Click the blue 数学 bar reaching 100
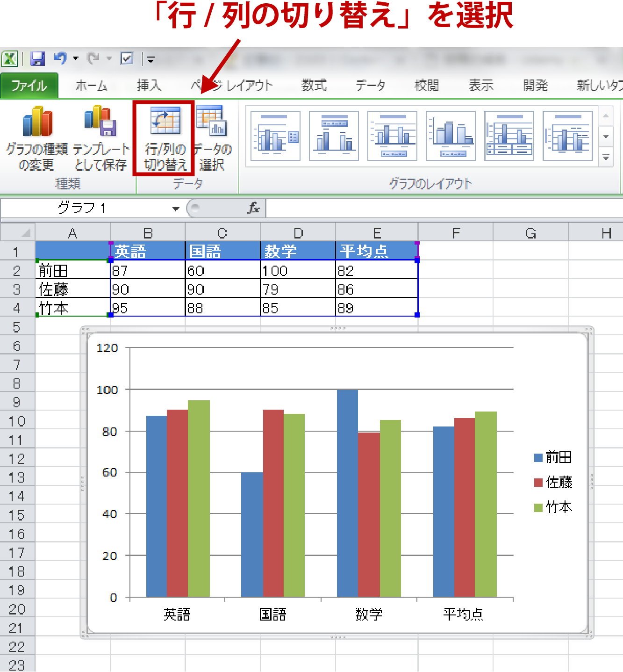The height and width of the screenshot is (672, 623). click(x=347, y=493)
